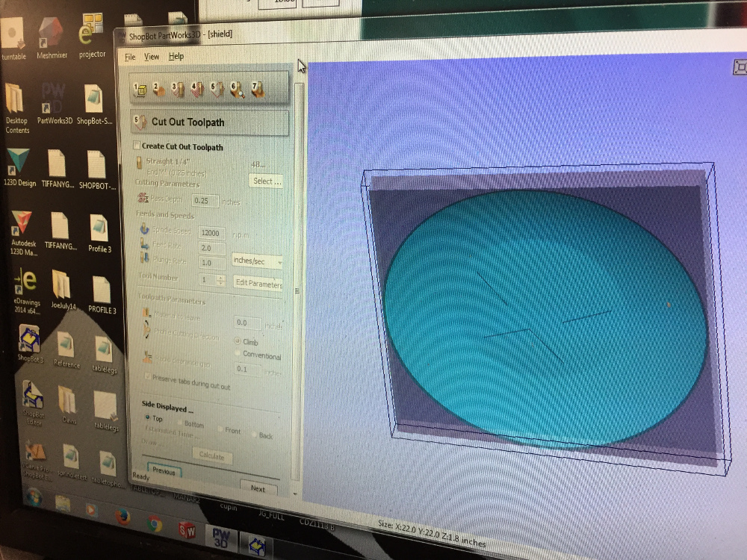
Task: Click the Select... tool button
Action: click(267, 181)
